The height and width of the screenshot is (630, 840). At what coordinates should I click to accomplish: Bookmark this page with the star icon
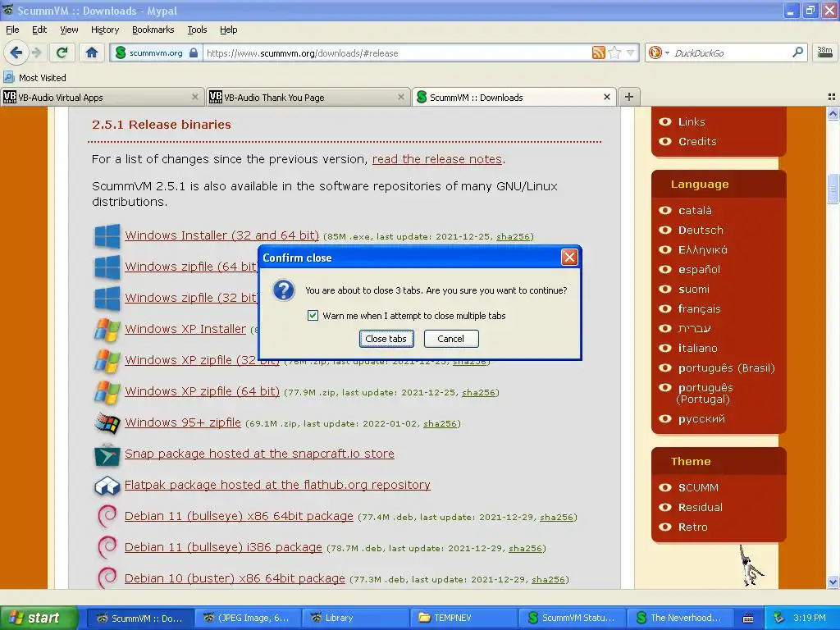tap(614, 52)
